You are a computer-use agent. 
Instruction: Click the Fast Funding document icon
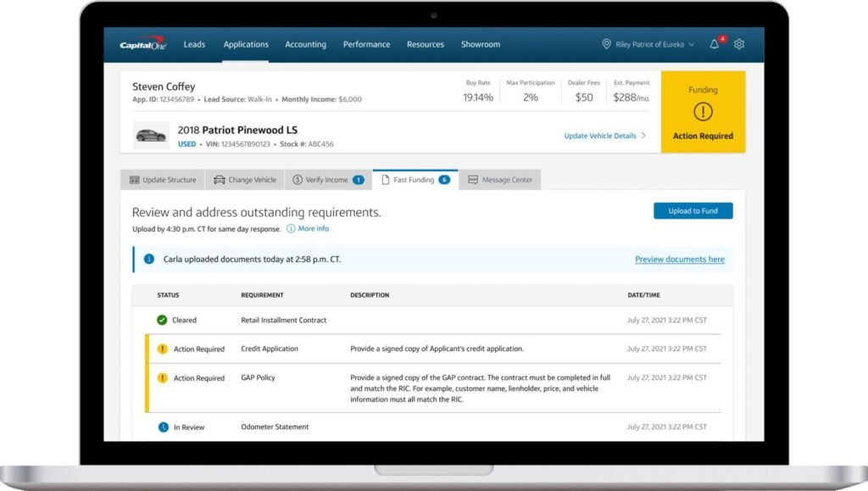386,180
